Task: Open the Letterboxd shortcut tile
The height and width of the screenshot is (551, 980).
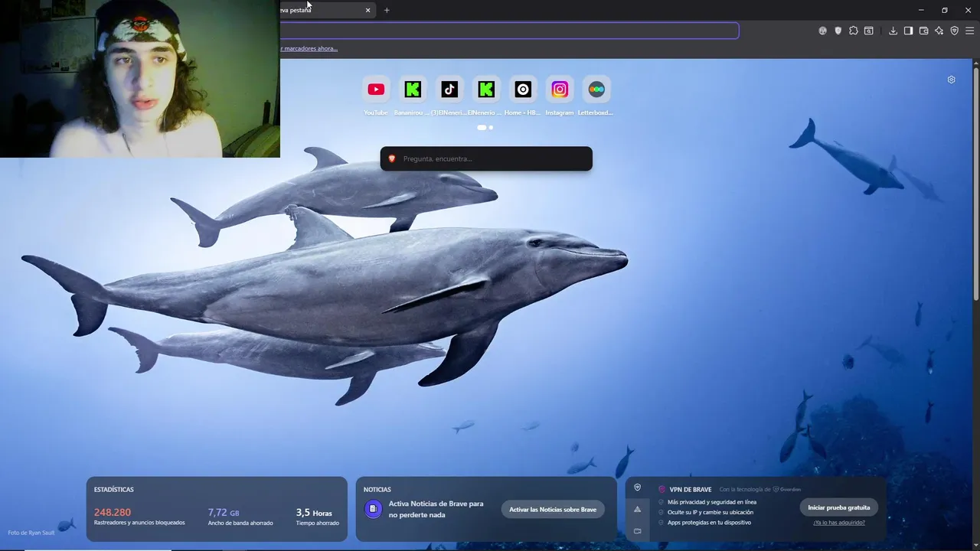Action: tap(596, 90)
